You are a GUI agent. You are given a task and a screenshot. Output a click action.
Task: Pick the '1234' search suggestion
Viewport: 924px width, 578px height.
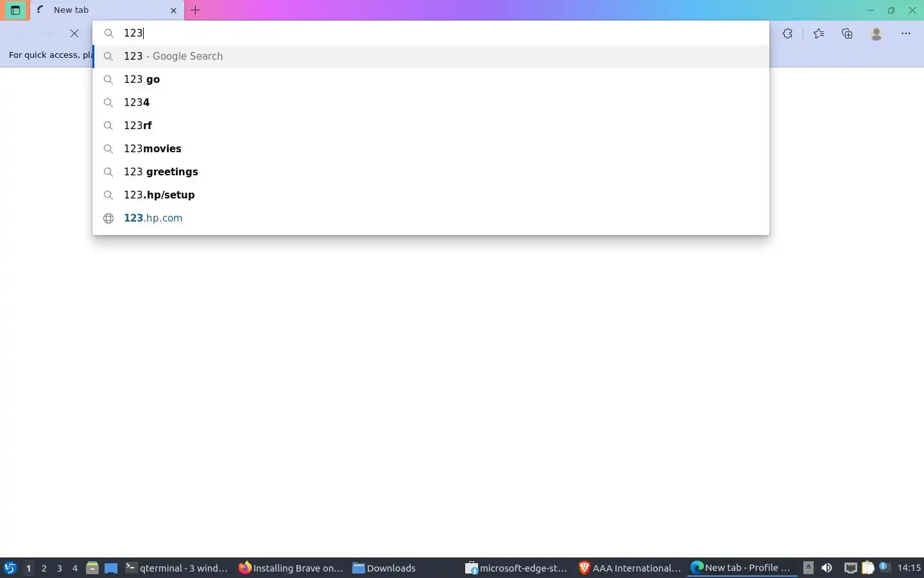[x=431, y=102]
